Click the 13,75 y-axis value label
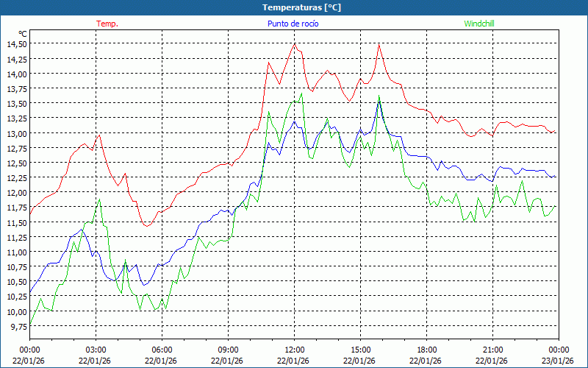Image resolution: width=588 pixels, height=368 pixels. tap(16, 89)
